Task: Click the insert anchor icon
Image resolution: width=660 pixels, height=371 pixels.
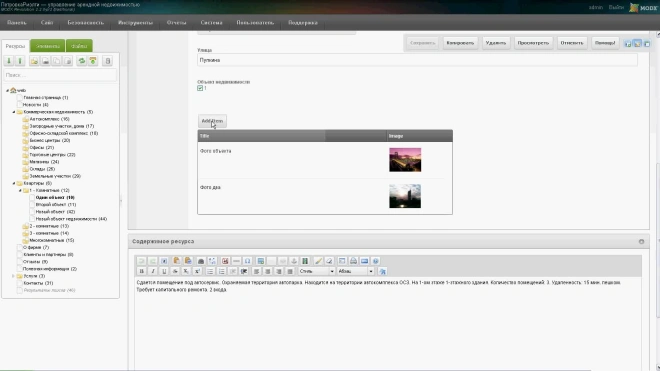Action: pos(294,261)
